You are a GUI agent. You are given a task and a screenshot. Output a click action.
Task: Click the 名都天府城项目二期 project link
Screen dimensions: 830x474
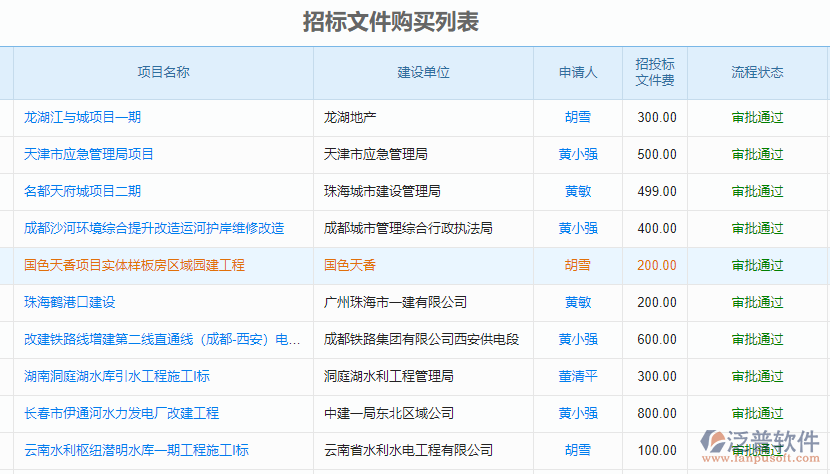coord(82,191)
